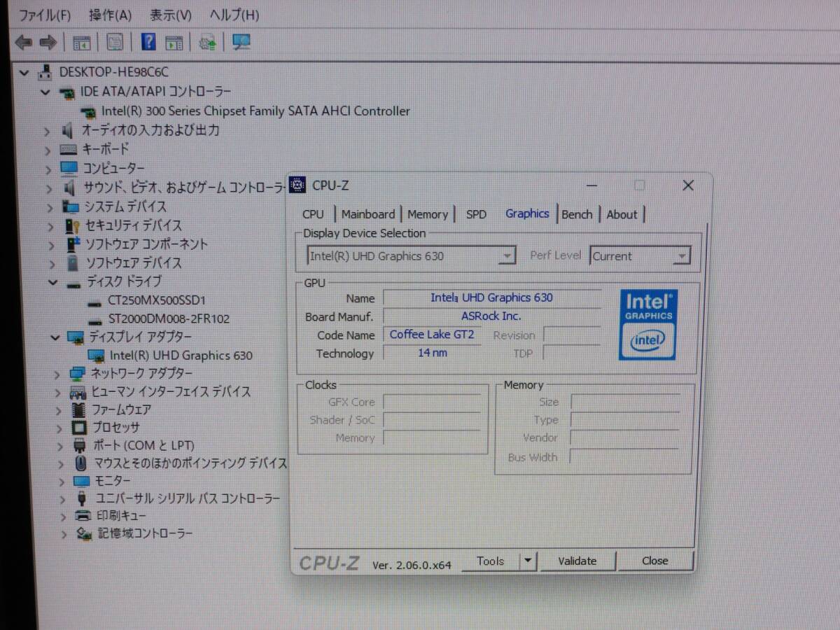Viewport: 840px width, 630px height.
Task: Click the ネットワーク アダプター icon
Action: tap(77, 374)
